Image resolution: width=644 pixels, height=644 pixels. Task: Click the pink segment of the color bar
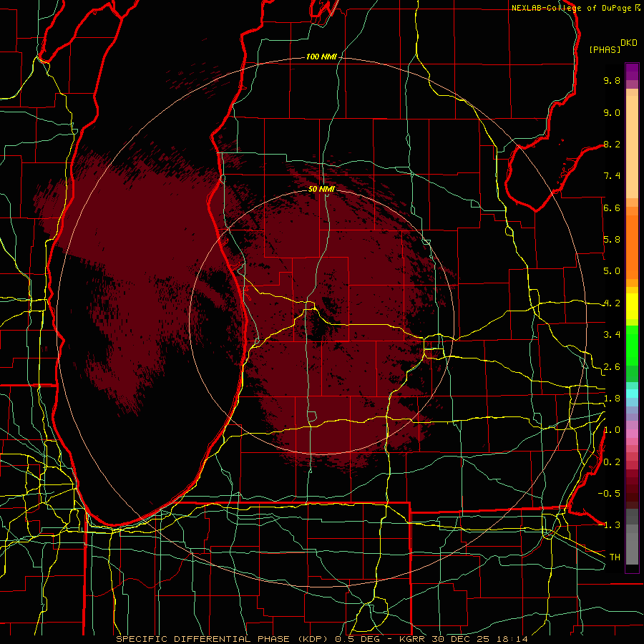pos(632,433)
